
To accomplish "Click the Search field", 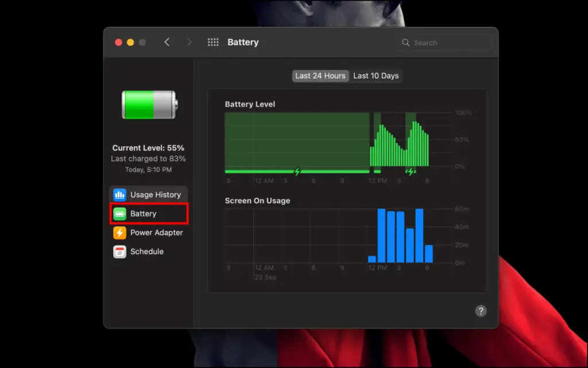I will [x=444, y=42].
